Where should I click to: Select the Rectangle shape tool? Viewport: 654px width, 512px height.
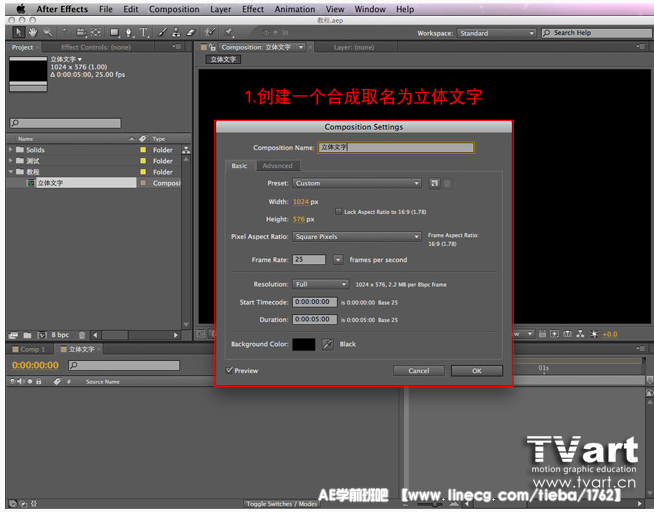click(x=114, y=32)
